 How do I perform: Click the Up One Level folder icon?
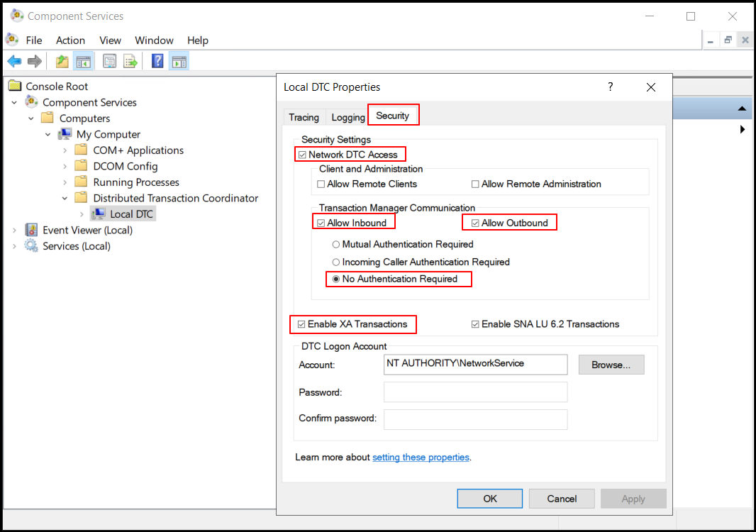pyautogui.click(x=62, y=62)
